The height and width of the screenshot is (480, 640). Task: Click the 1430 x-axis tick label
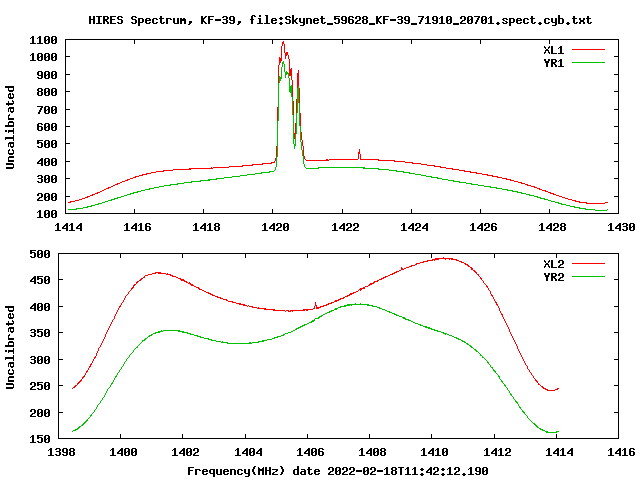point(621,227)
